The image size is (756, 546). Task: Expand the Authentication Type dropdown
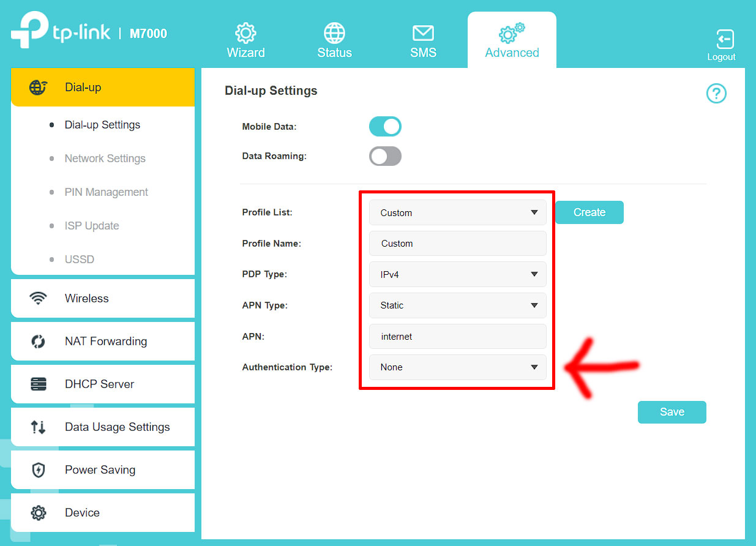[457, 367]
